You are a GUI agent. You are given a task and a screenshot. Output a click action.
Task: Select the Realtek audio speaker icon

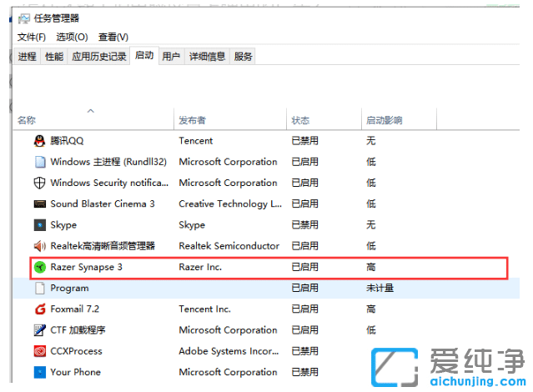pyautogui.click(x=39, y=246)
